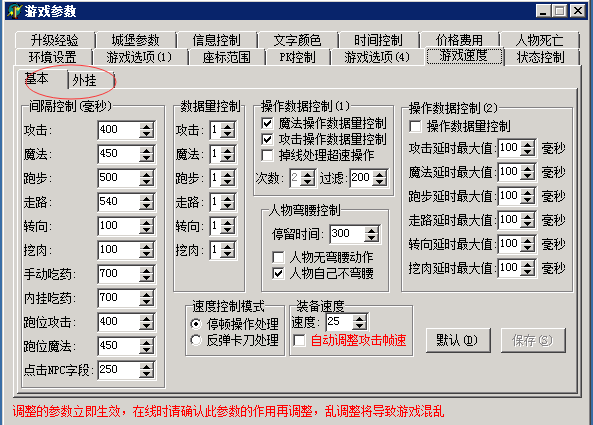Enable 自动调整攻击帧速 checkbox
Viewport: 593px width, 425px height.
pos(299,341)
